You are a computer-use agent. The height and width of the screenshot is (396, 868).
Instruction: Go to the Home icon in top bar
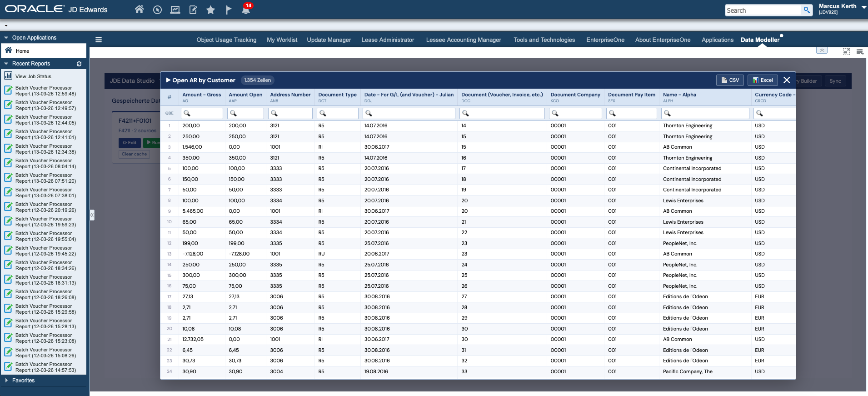click(x=139, y=10)
